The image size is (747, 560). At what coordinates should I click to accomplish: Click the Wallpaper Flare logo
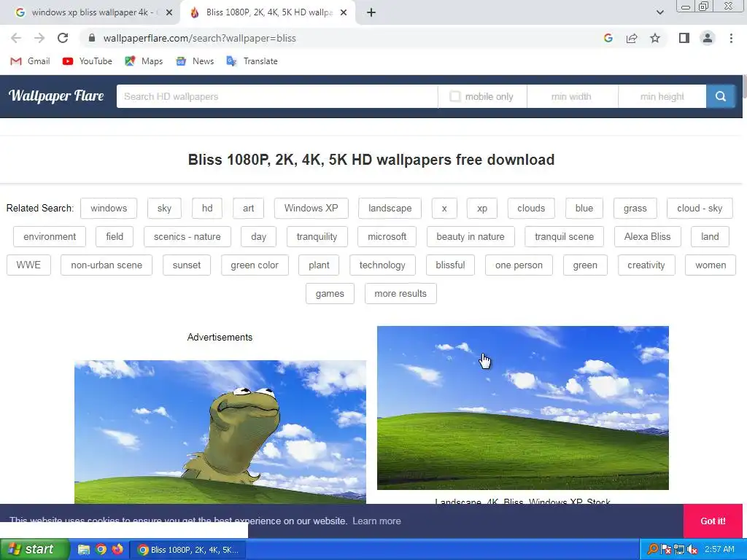[x=56, y=96]
